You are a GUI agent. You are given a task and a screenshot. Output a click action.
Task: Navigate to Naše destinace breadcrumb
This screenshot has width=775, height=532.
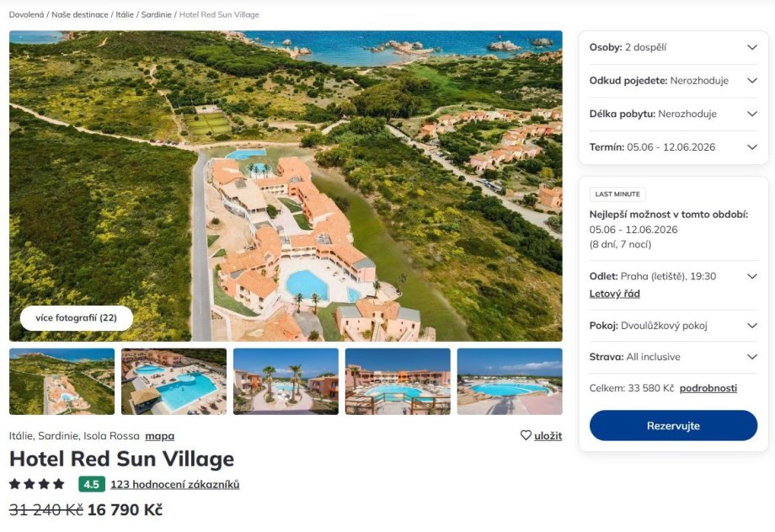80,15
